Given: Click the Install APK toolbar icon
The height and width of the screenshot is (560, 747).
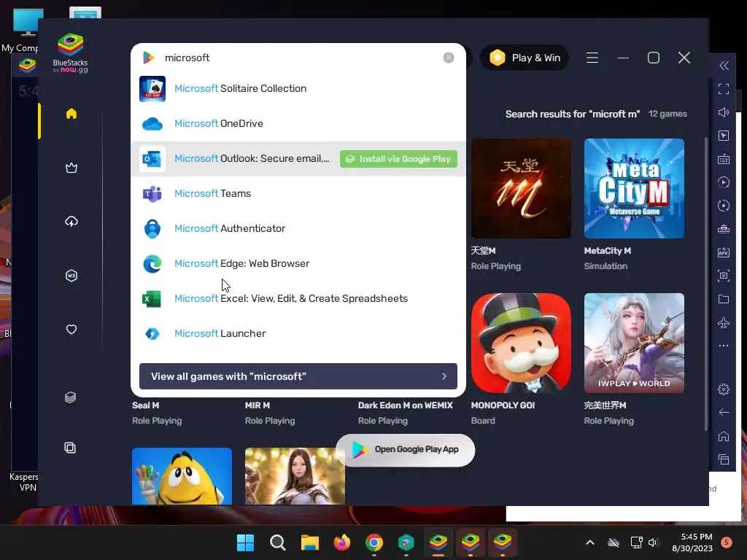Looking at the screenshot, I should [724, 252].
